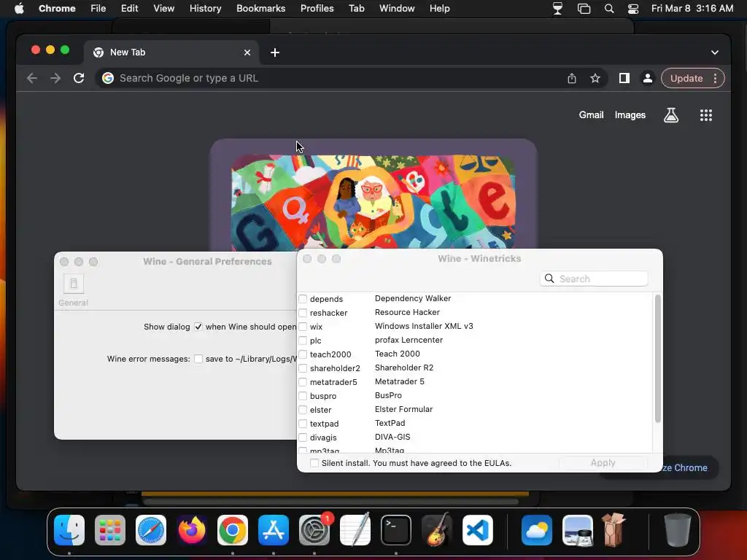Open Chrome side panel icon
The image size is (747, 560).
pyautogui.click(x=624, y=78)
